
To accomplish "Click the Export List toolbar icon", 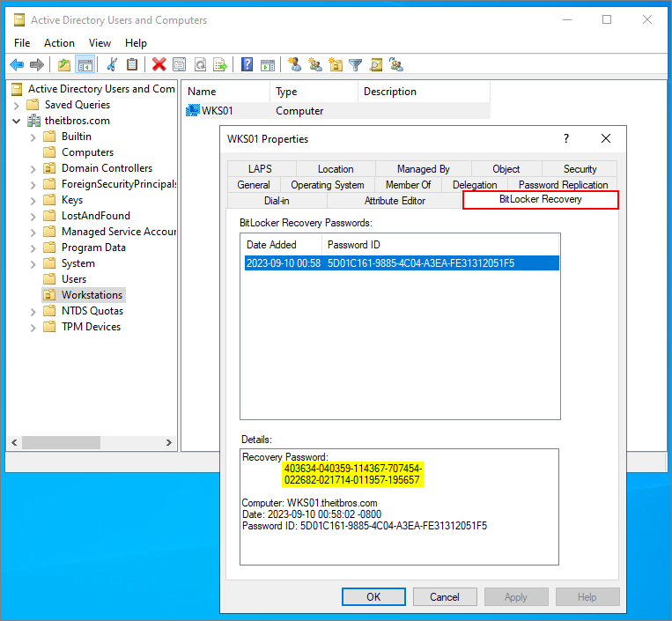I will point(220,64).
